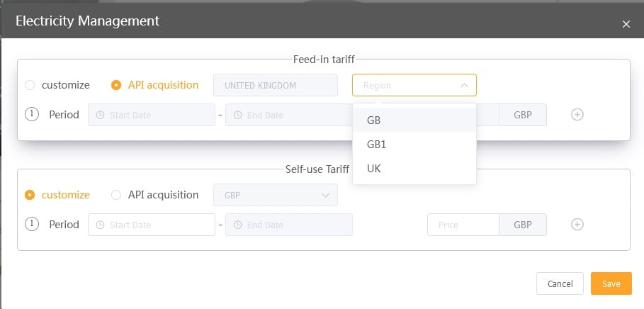This screenshot has width=644, height=309.
Task: Click the Save button
Action: [x=611, y=283]
